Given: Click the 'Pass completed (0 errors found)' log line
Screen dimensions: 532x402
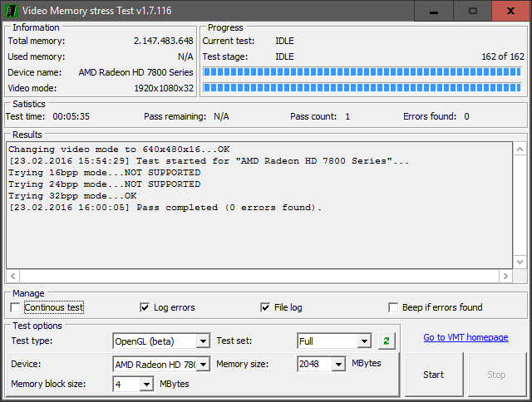Looking at the screenshot, I should click(165, 208).
